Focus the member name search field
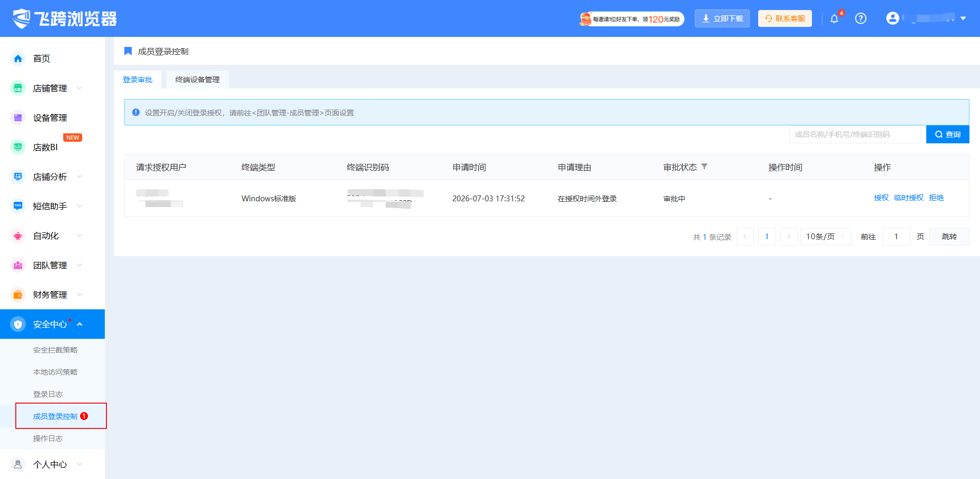The width and height of the screenshot is (980, 479). 855,134
